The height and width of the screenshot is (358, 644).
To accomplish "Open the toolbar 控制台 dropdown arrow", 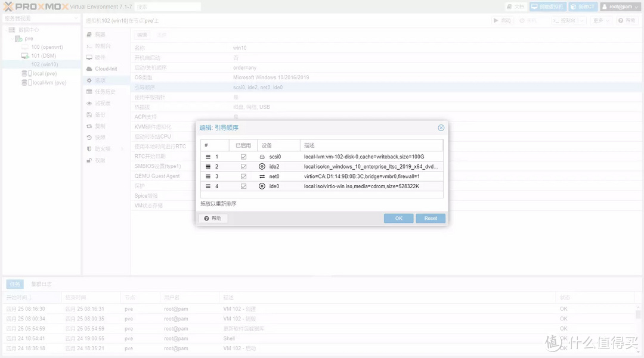I will pos(581,20).
